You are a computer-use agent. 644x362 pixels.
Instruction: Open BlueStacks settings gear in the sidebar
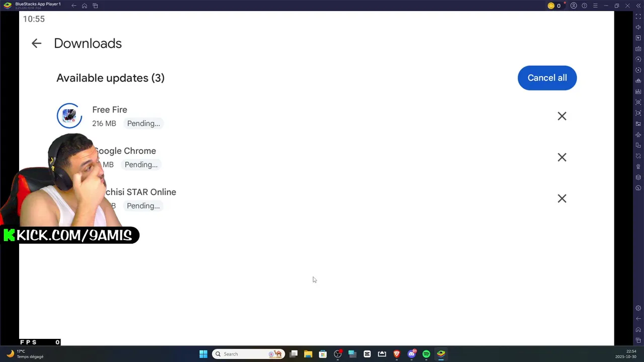[638, 308]
